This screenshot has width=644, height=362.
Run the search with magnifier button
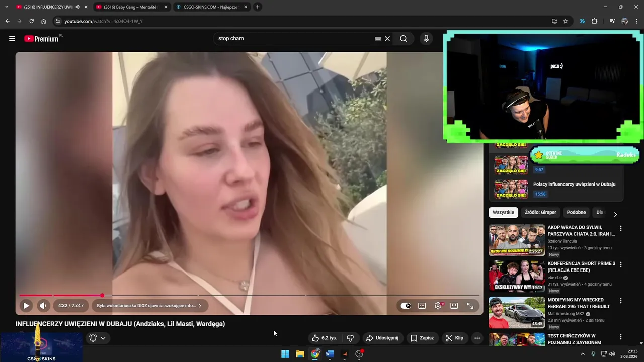(x=404, y=39)
